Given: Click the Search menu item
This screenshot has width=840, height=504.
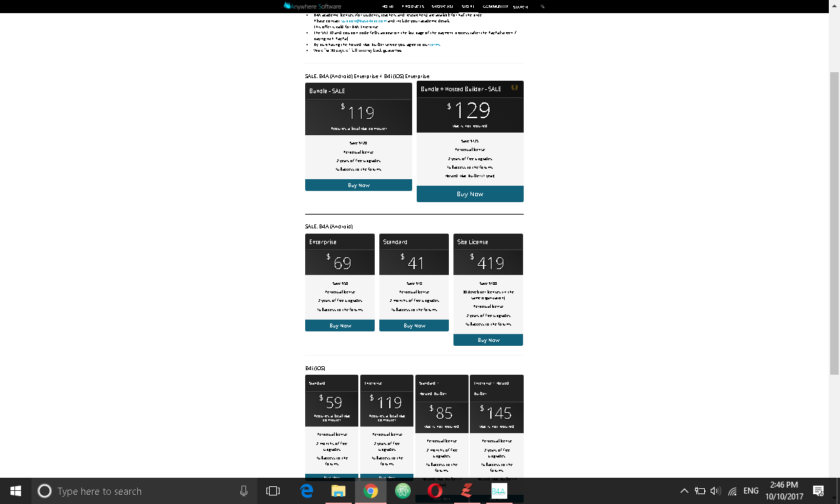Looking at the screenshot, I should coord(520,7).
